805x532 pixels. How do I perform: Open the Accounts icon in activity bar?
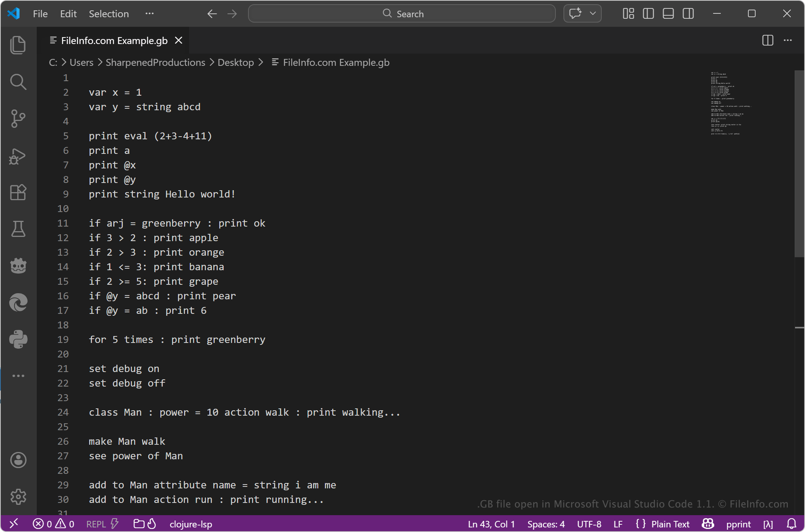point(18,460)
